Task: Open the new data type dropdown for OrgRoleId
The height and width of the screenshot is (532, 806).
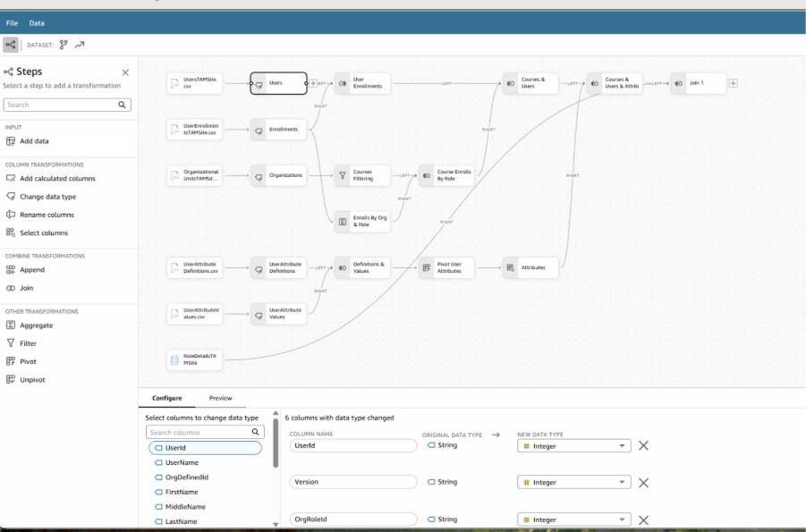Action: click(x=574, y=519)
